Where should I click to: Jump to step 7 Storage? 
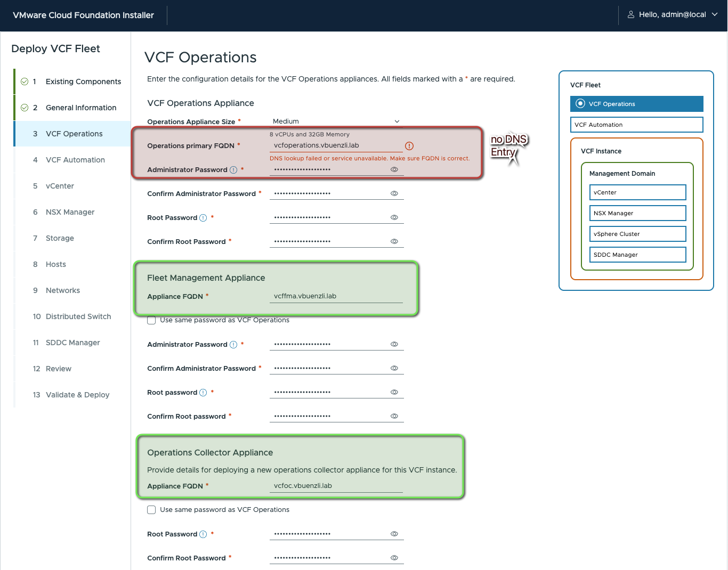(72, 238)
